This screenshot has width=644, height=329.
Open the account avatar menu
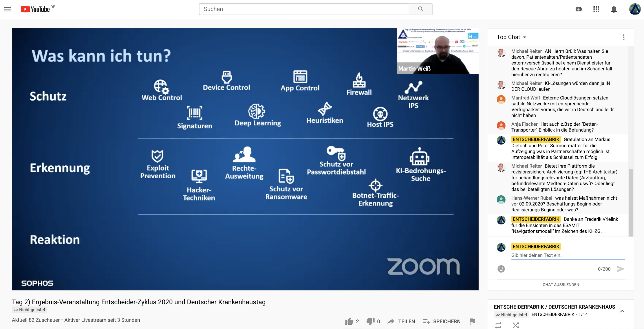point(635,9)
